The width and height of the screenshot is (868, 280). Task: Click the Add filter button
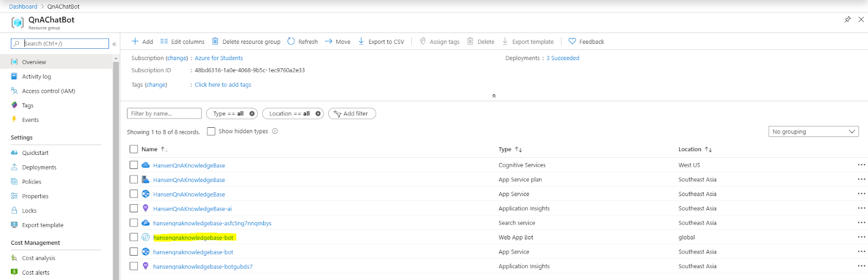tap(352, 114)
